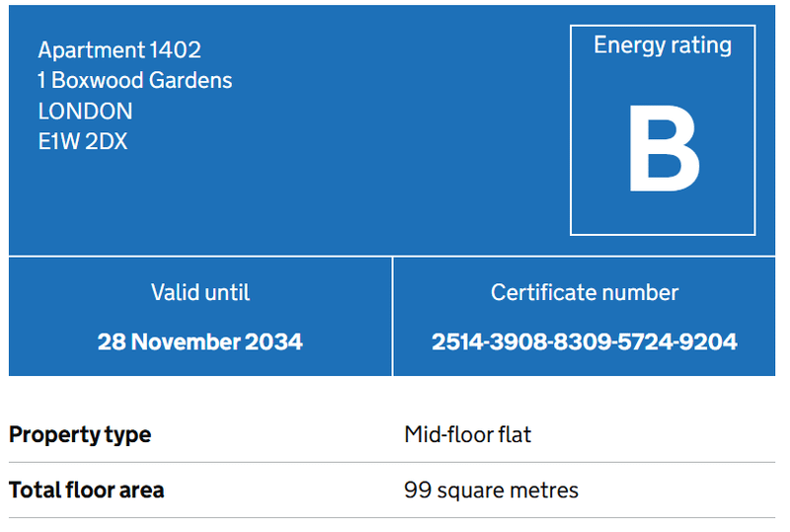Click the Certificate number label
790x532 pixels.
pos(585,292)
